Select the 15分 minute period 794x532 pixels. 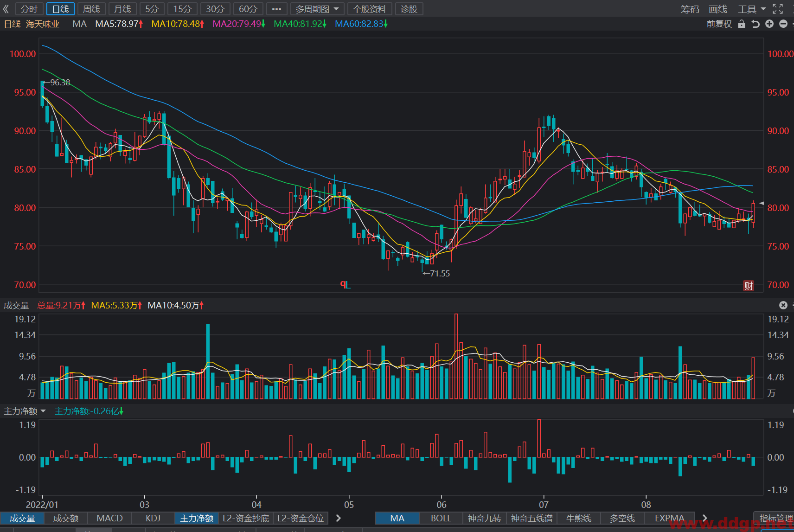182,9
